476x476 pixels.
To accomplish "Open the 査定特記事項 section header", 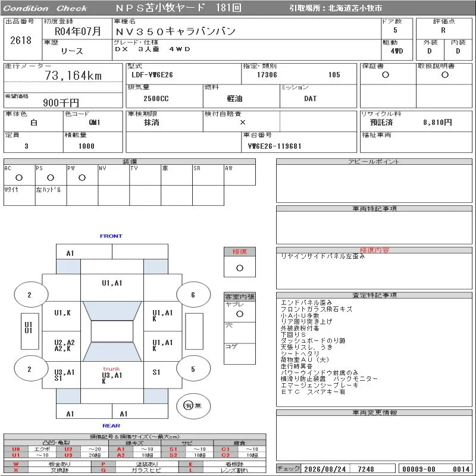I will click(374, 295).
